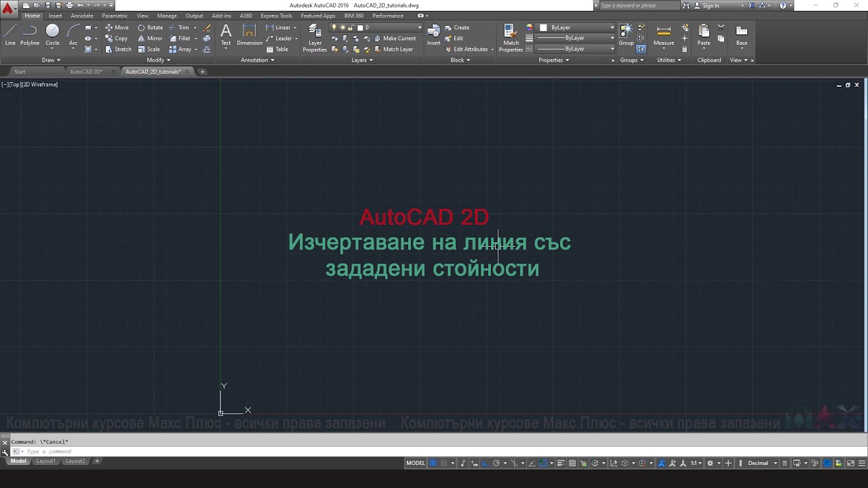This screenshot has width=868, height=488.
Task: Expand the Modify panel
Action: pyautogui.click(x=159, y=60)
